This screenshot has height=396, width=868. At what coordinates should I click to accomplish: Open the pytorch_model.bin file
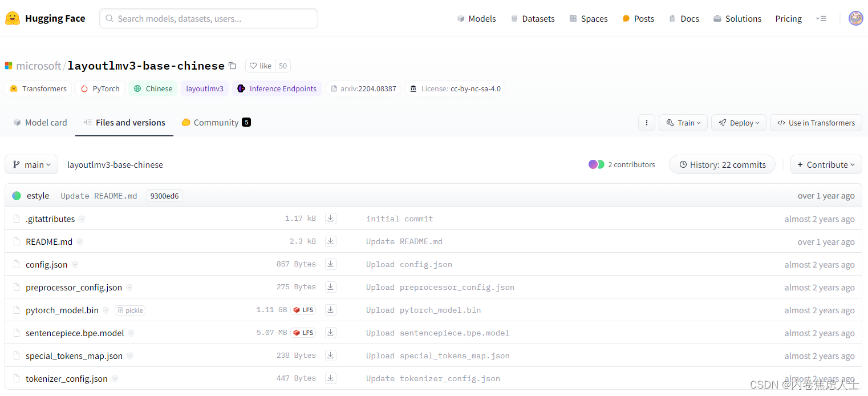click(x=62, y=310)
